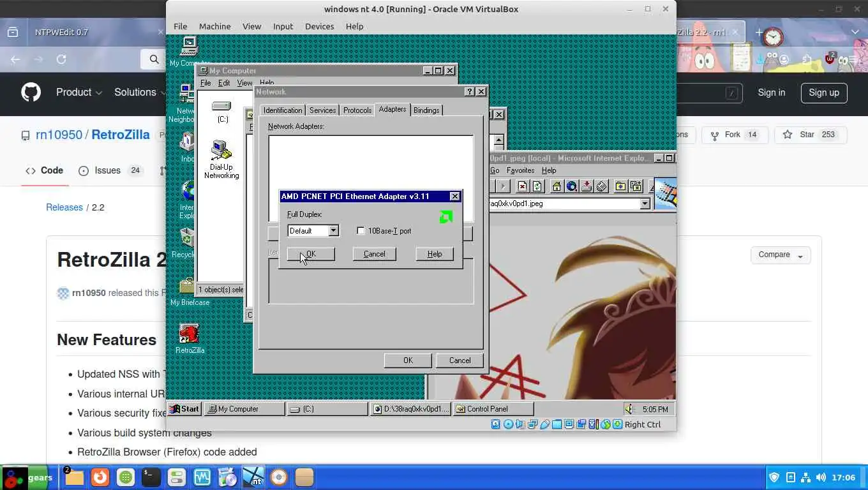868x490 pixels.
Task: Click the Star button on GitHub
Action: coord(810,135)
